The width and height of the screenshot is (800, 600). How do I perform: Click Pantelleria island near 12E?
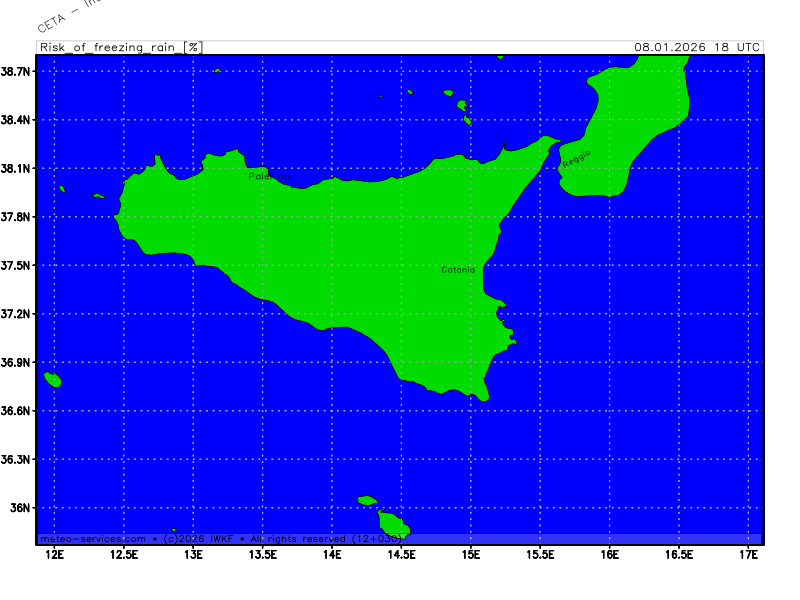click(x=53, y=380)
